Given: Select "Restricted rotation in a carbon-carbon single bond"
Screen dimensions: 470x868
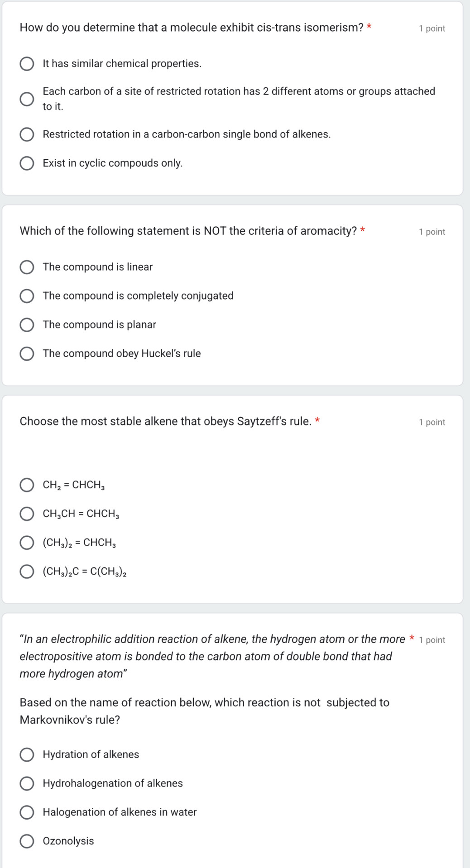Looking at the screenshot, I should (x=27, y=134).
